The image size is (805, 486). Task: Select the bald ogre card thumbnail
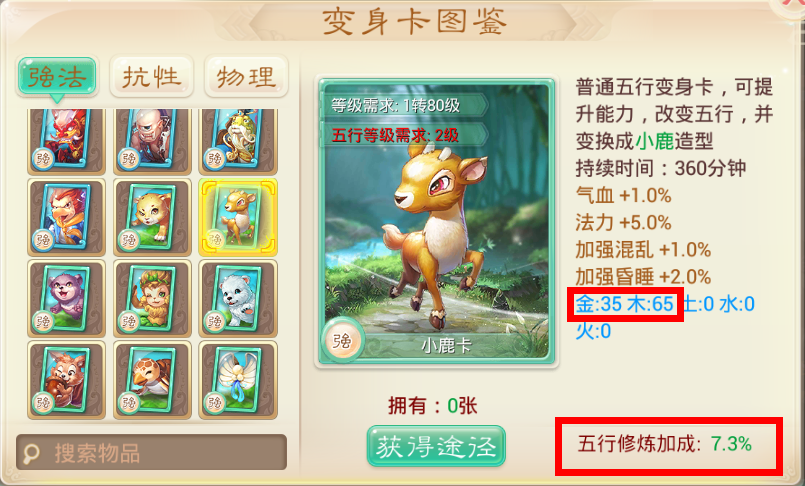coord(152,141)
